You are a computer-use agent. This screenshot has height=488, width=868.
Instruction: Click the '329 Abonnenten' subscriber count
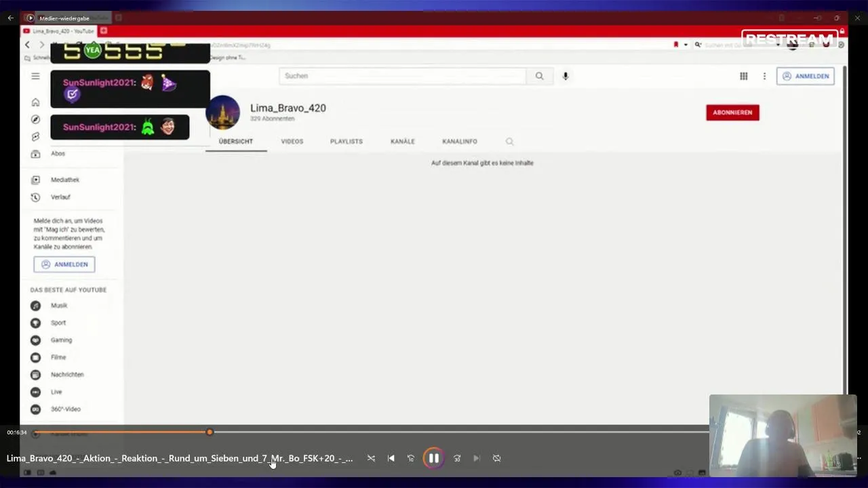tap(272, 119)
